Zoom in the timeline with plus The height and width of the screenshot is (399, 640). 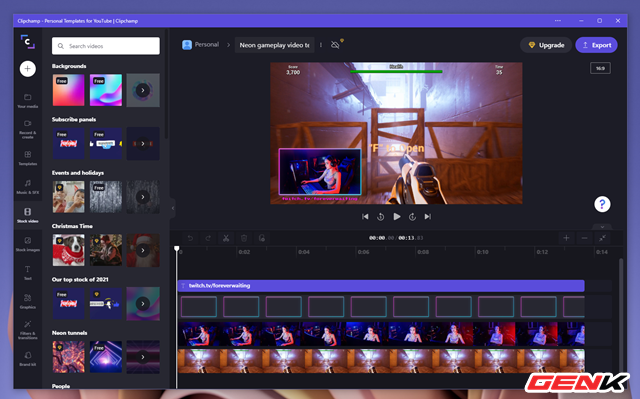click(x=566, y=238)
